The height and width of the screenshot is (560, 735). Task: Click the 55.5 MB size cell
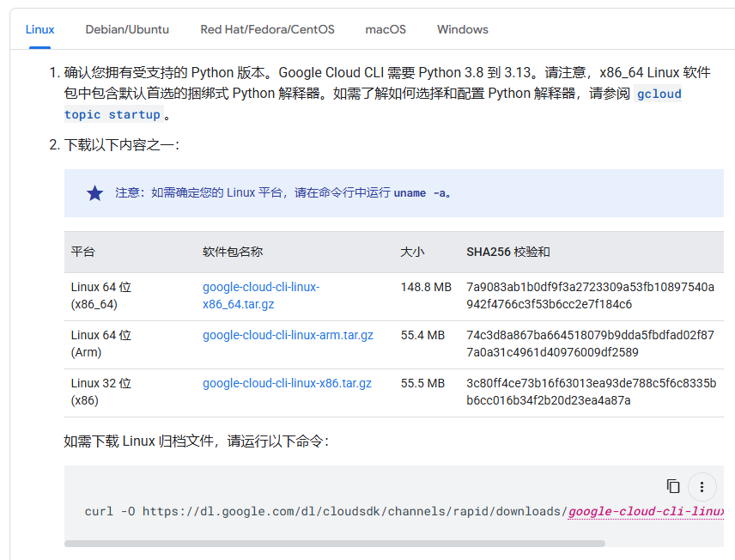[422, 383]
